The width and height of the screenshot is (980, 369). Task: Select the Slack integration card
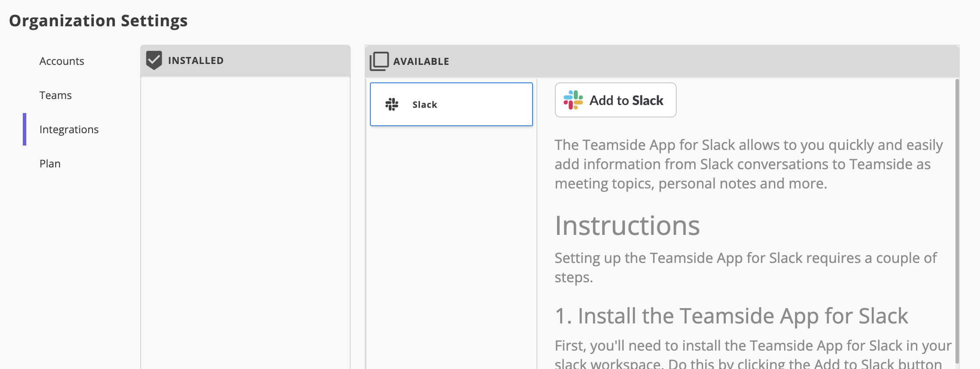[451, 104]
